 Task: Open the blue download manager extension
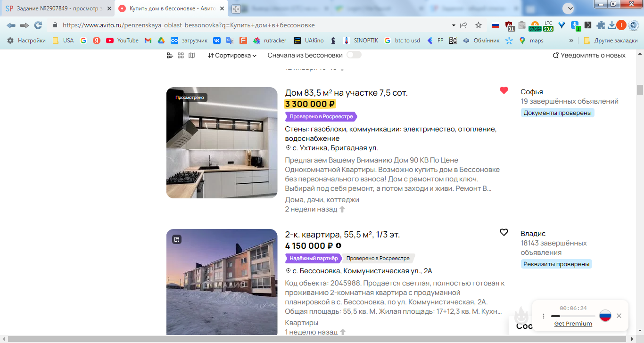click(575, 25)
